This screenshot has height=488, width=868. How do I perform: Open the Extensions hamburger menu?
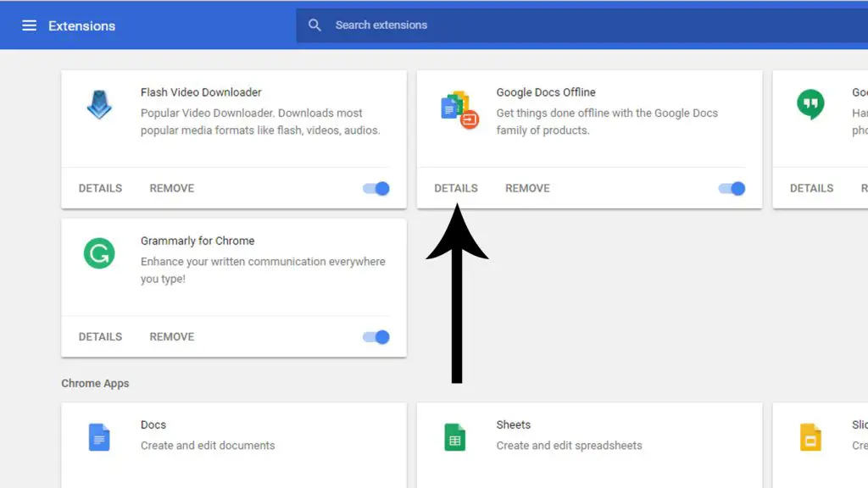[30, 25]
